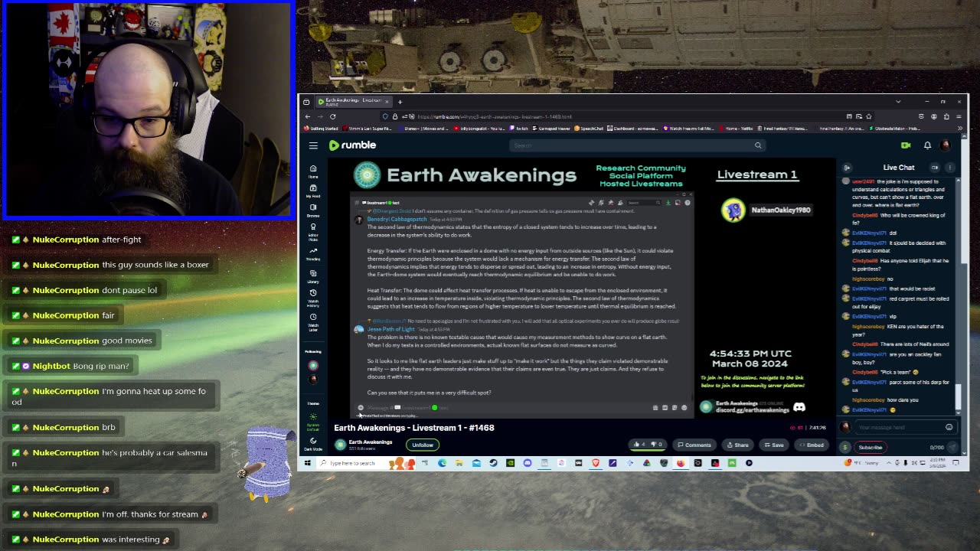Show more bookmarks chevron
Screen dimensions: 980x551
click(959, 129)
